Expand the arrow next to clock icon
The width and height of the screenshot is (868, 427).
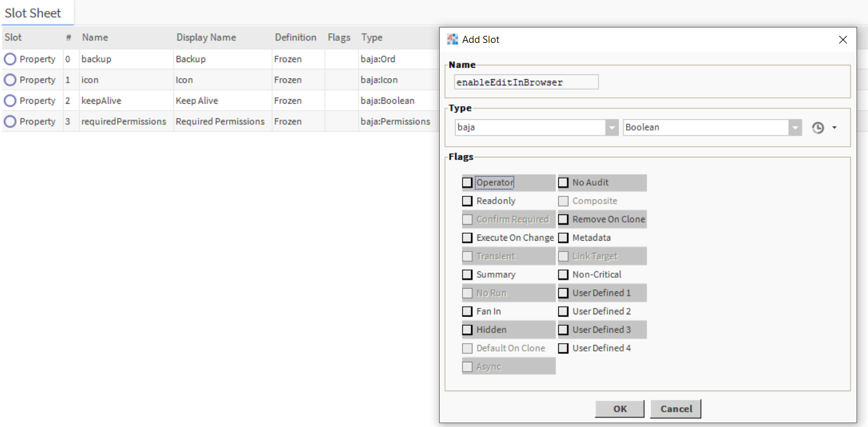pos(834,128)
